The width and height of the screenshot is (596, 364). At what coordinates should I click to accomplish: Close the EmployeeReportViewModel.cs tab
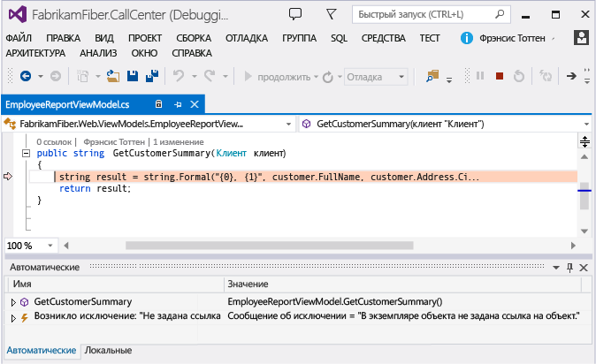click(x=195, y=104)
